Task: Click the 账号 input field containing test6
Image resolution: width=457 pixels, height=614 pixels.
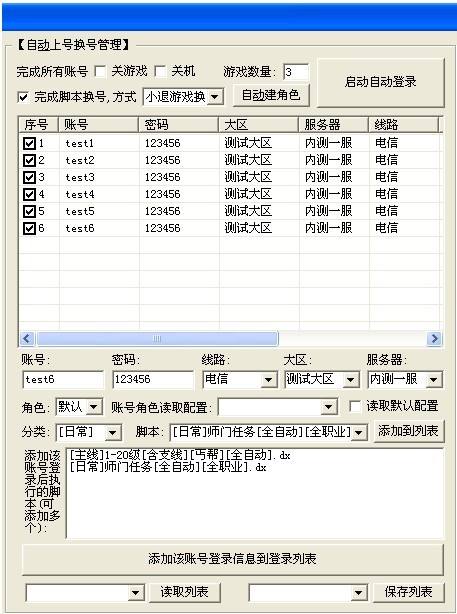Action: pyautogui.click(x=63, y=379)
